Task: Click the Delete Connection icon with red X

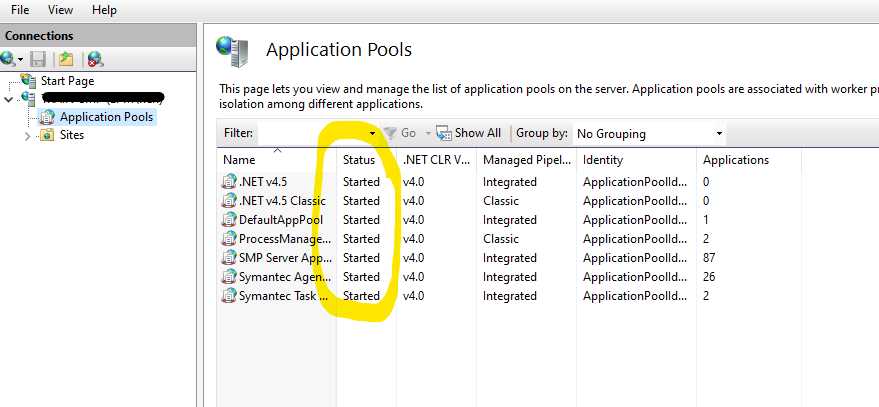Action: click(95, 59)
